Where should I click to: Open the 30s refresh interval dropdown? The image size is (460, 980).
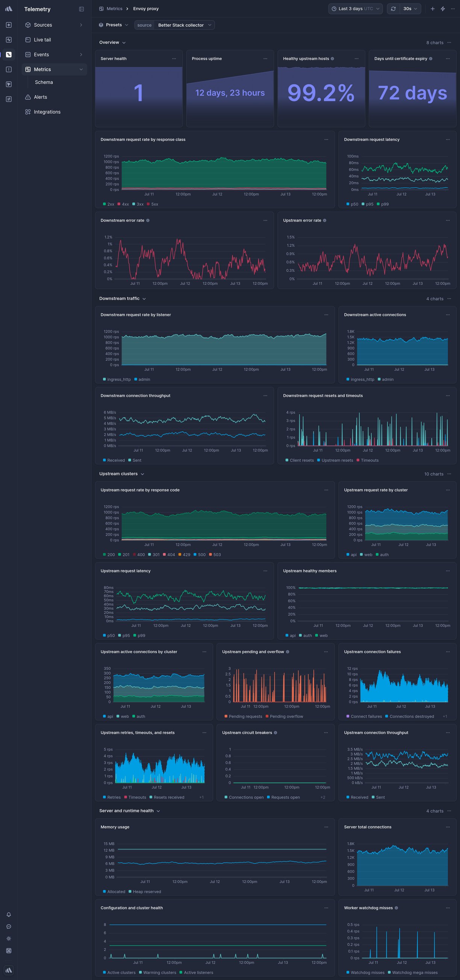(x=410, y=8)
